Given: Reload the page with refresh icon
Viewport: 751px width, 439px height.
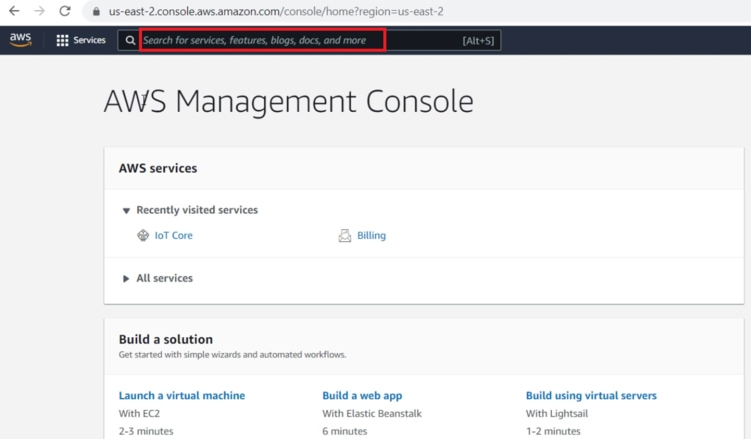Looking at the screenshot, I should tap(65, 11).
